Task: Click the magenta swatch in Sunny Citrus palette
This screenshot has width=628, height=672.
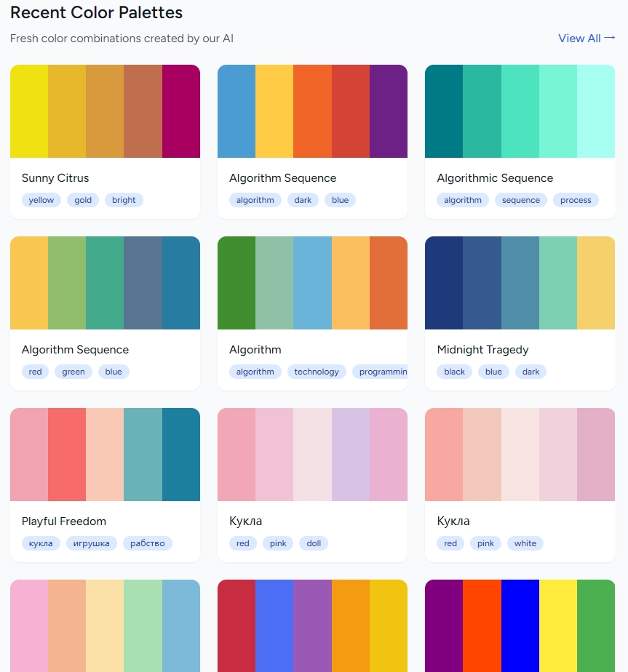Action: click(x=180, y=111)
